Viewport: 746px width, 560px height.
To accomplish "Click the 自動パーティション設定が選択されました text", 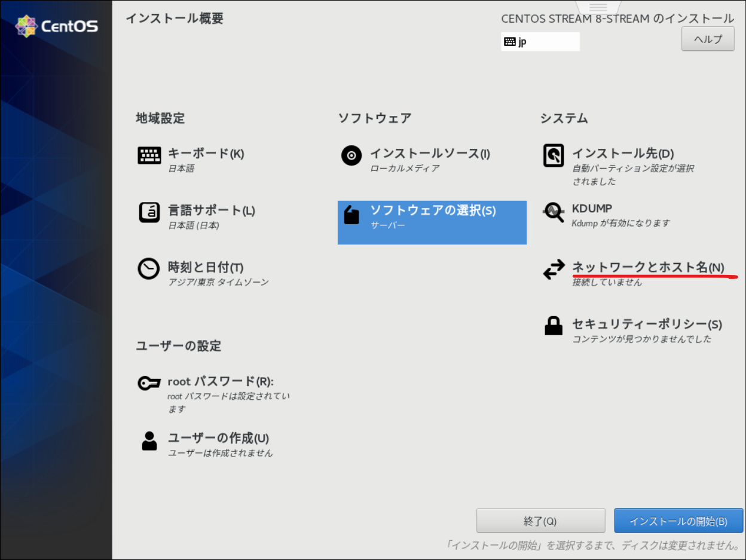I will (x=633, y=175).
